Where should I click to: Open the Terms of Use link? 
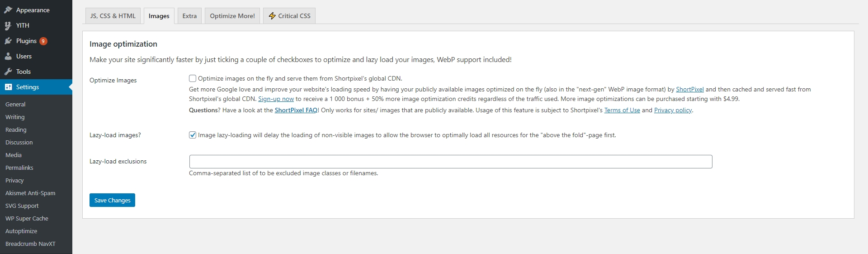tap(622, 110)
